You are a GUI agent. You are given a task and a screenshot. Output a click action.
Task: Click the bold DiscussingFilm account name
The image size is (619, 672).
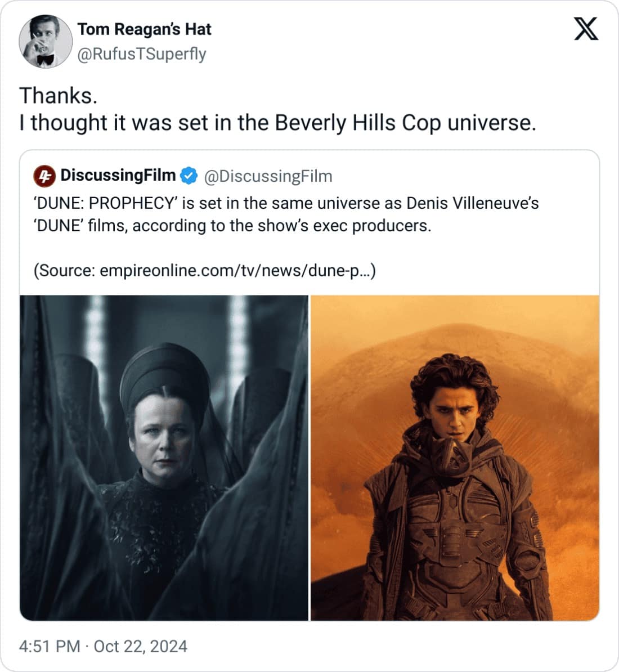tap(118, 175)
